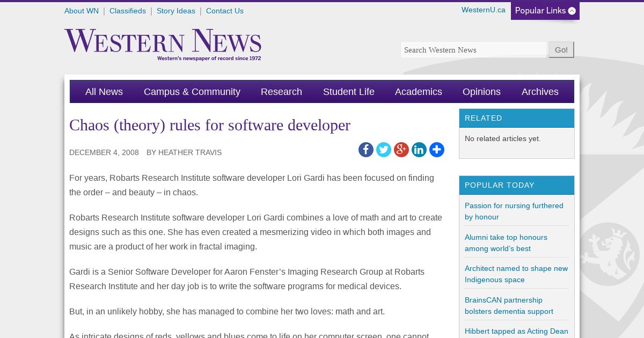
Task: Open the Campus & Community section
Action: click(192, 92)
